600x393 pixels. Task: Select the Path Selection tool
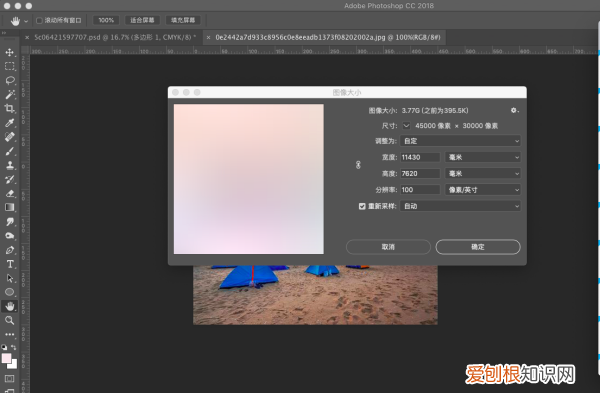[10, 278]
